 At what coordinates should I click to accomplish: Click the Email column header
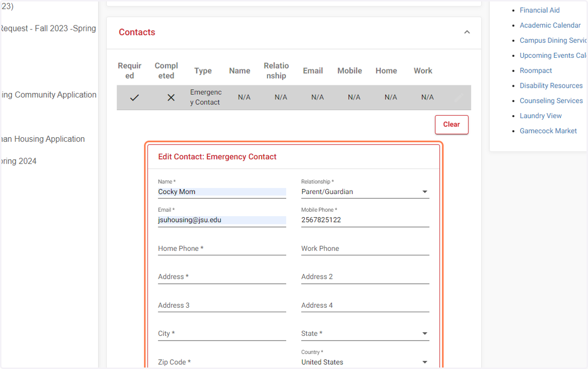point(313,71)
